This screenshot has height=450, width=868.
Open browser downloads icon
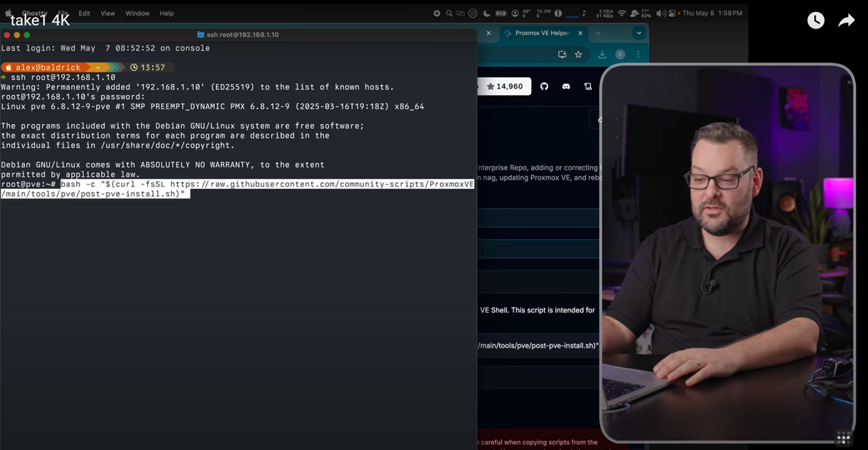coord(602,54)
